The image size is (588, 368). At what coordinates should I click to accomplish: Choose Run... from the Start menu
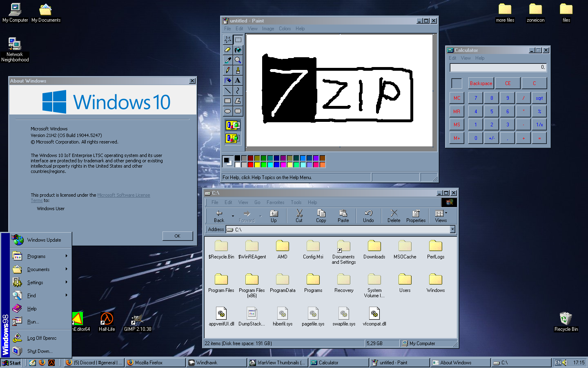(x=41, y=322)
